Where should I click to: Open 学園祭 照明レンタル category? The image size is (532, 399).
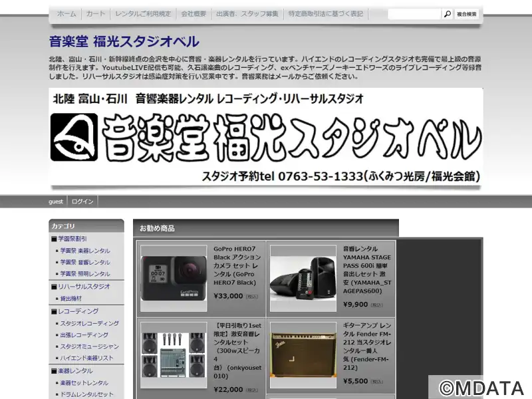85,274
